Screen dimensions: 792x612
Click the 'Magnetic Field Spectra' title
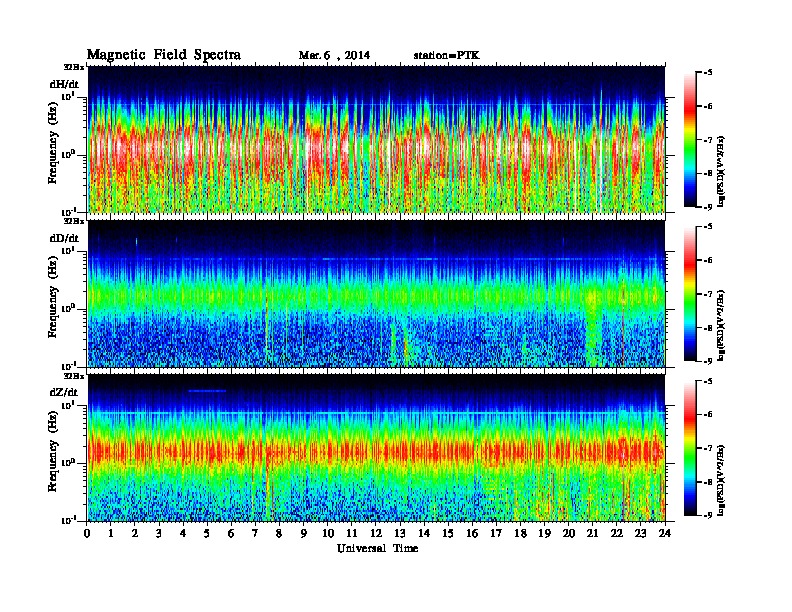pyautogui.click(x=164, y=55)
